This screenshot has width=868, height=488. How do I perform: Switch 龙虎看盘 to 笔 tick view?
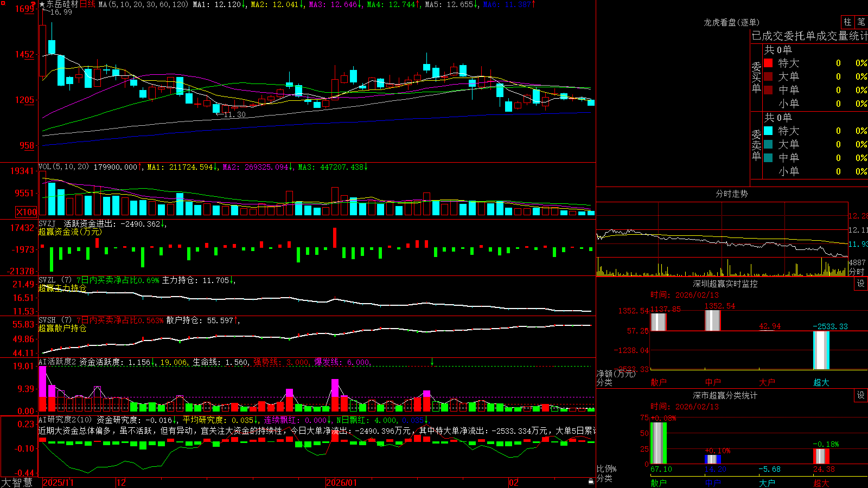pyautogui.click(x=861, y=22)
